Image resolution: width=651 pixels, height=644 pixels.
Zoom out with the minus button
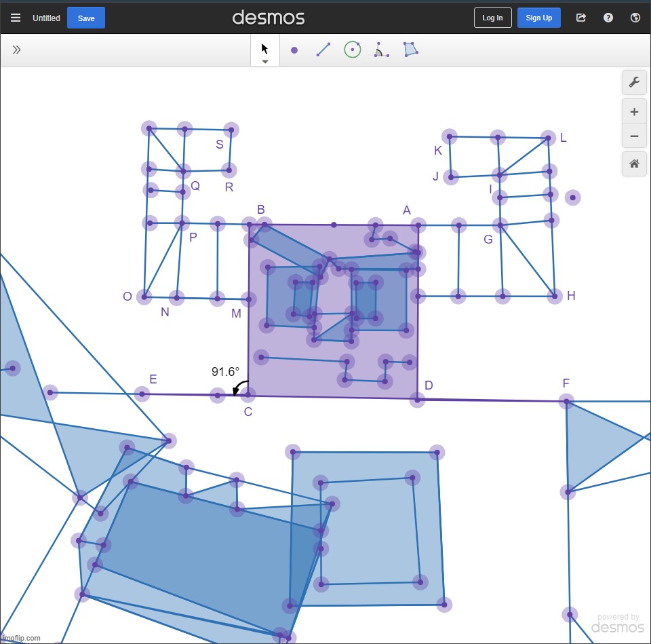(634, 136)
